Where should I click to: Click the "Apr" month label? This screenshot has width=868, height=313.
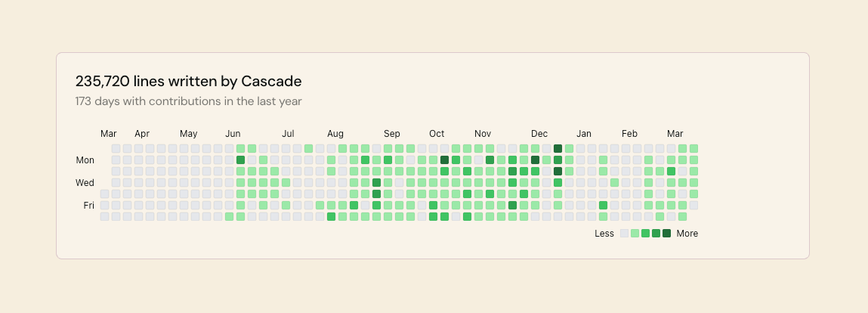click(142, 134)
